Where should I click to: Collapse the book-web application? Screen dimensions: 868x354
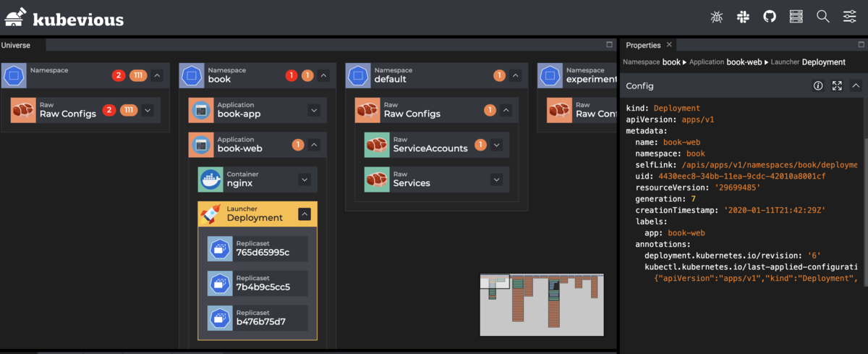coord(314,145)
